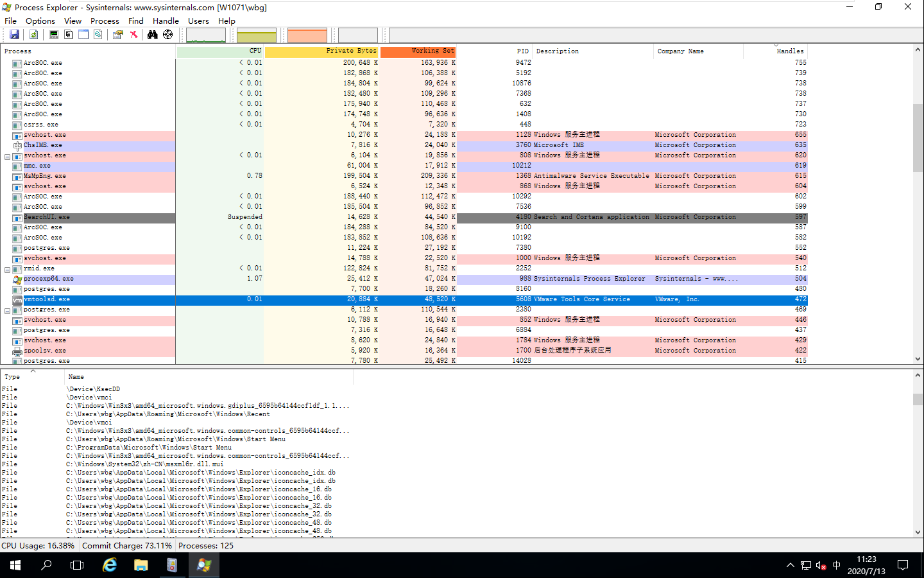Toggle the Show Lower Pane toolbar icon
Screen dimensions: 924x578
click(83, 35)
